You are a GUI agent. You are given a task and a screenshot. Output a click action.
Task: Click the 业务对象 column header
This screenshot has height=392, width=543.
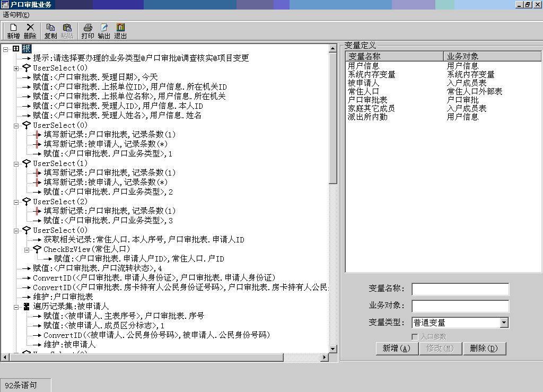(492, 56)
